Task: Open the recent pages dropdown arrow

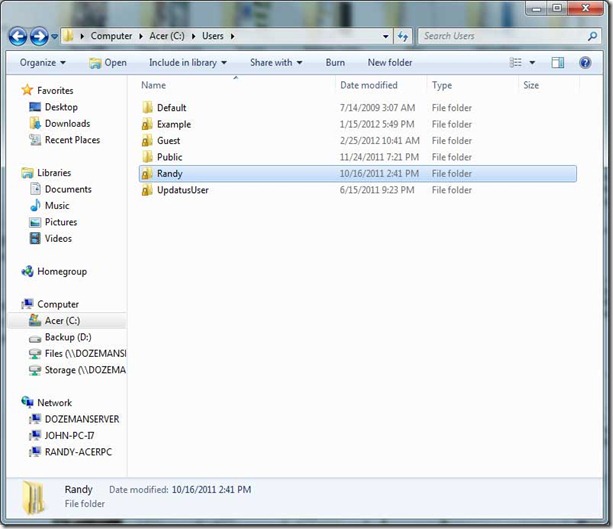Action: [54, 37]
